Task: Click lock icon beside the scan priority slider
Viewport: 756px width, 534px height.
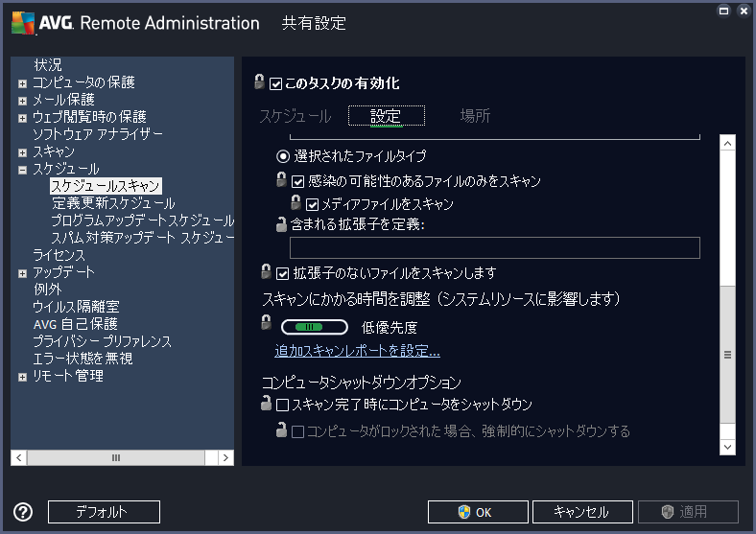Action: tap(266, 322)
